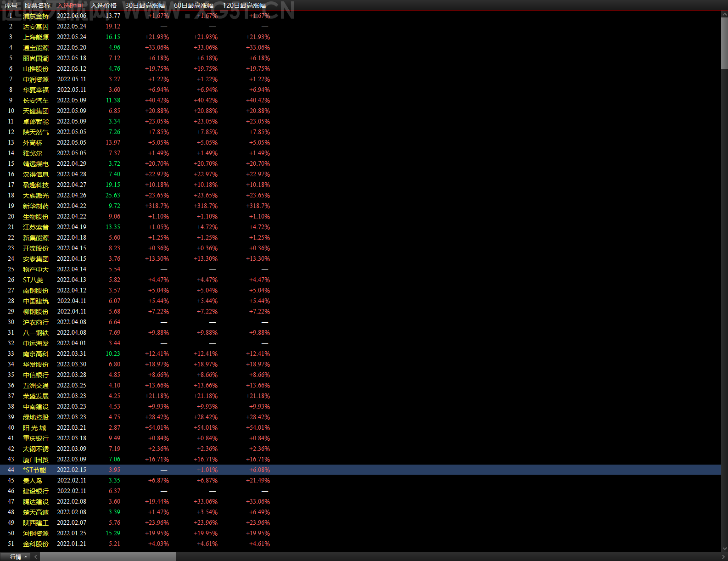Click the horizontal scrollbar thumb
The width and height of the screenshot is (728, 561).
point(108,557)
